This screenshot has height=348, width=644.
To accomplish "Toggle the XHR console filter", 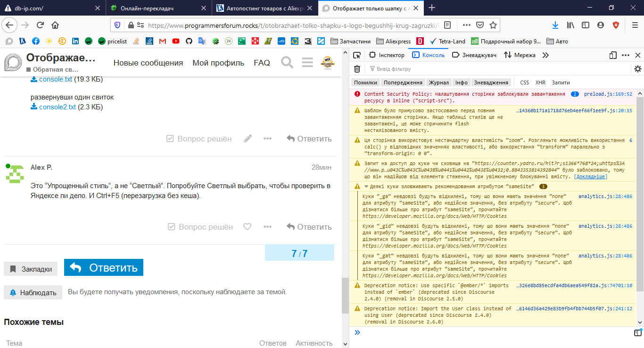I will coord(540,83).
